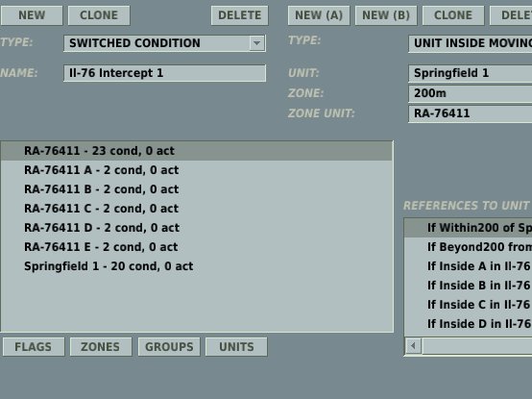The image size is (532, 399).
Task: Select the 'If Inside A in Il-76' reference
Action: click(x=469, y=266)
